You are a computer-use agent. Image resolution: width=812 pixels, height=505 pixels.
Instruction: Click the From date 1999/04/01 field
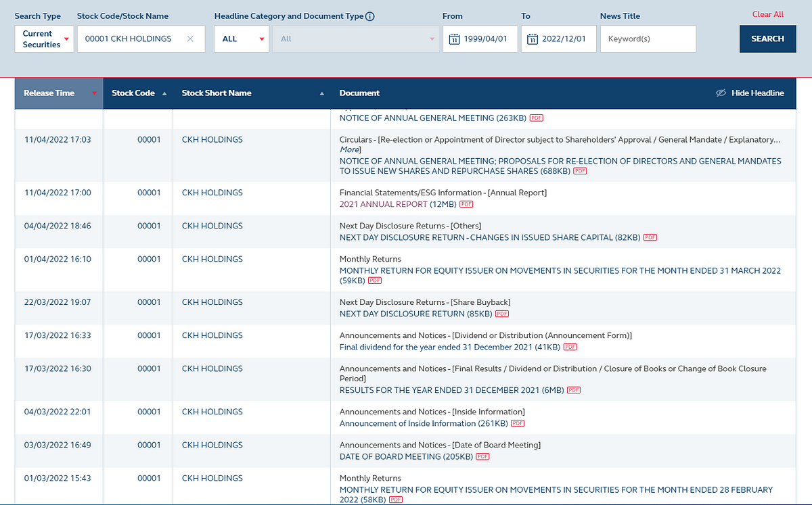[480, 39]
